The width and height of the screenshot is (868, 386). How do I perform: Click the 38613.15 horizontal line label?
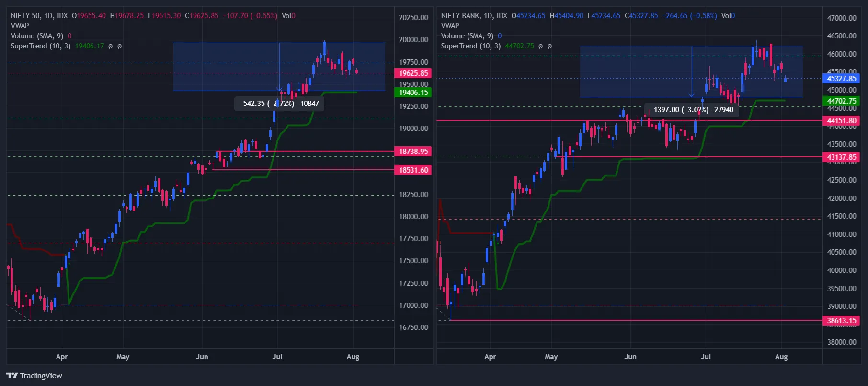pos(842,321)
